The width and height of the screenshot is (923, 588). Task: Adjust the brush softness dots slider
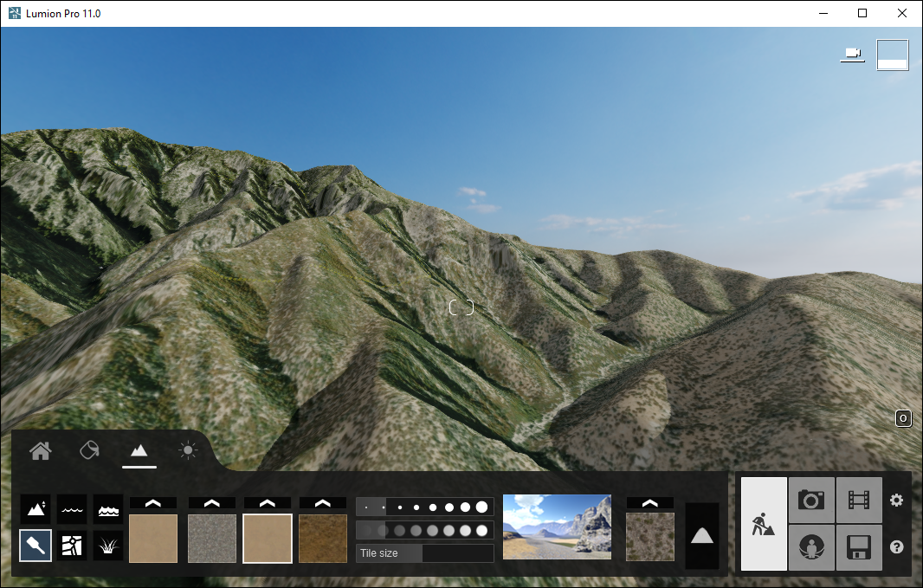click(x=424, y=530)
